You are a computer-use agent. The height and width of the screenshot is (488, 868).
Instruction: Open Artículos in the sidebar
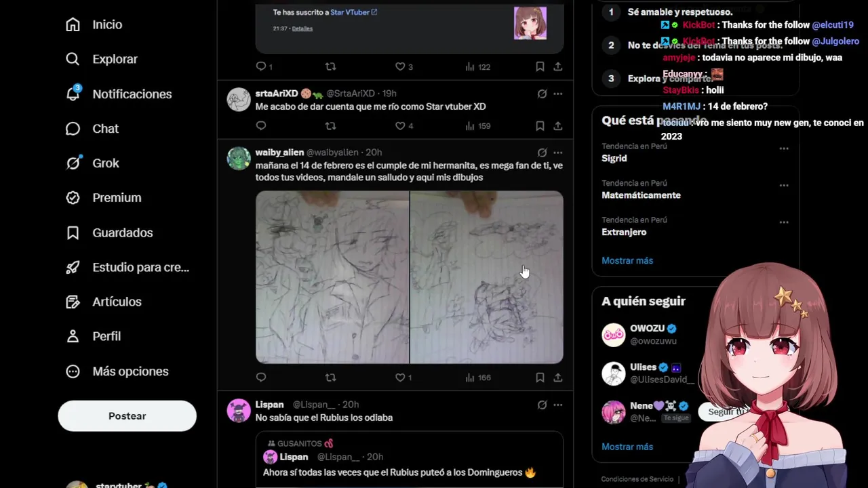click(117, 302)
